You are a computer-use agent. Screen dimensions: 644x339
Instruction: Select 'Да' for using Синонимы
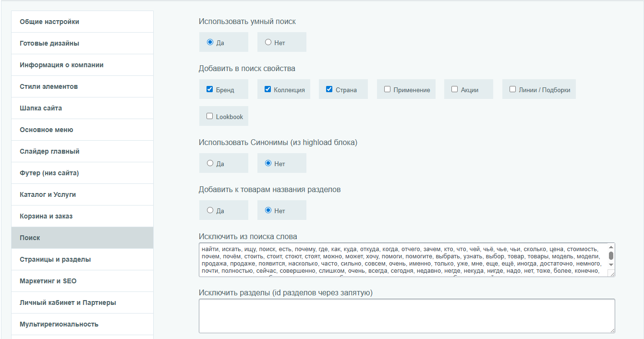(210, 163)
